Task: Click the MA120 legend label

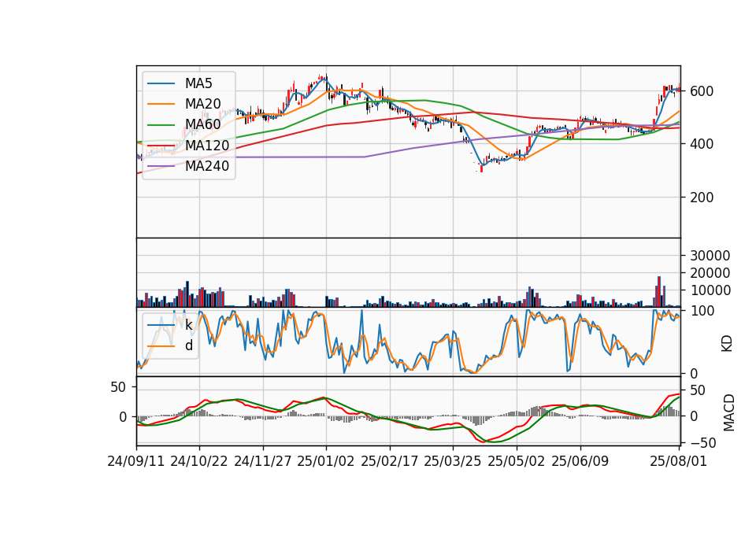Action: click(x=207, y=145)
